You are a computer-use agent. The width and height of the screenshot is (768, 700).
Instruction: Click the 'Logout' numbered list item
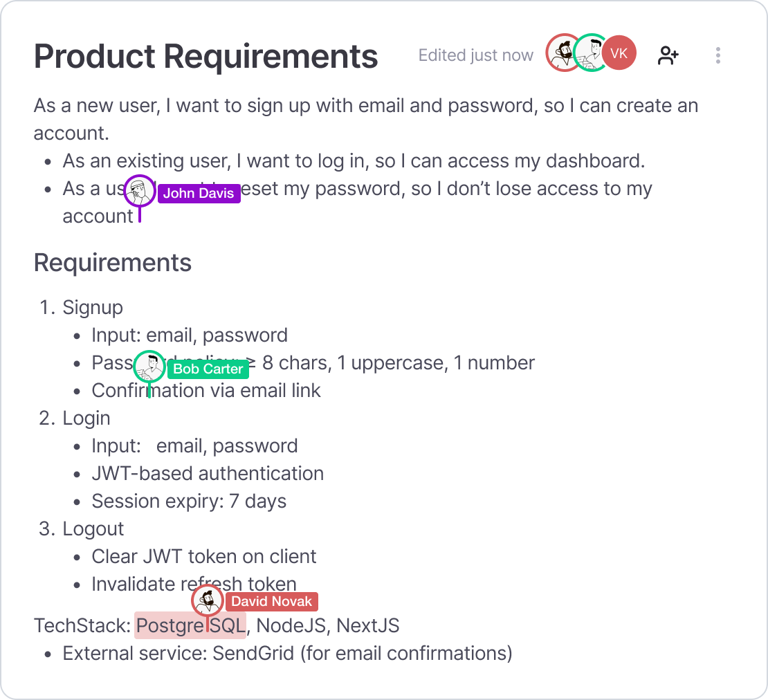click(93, 529)
